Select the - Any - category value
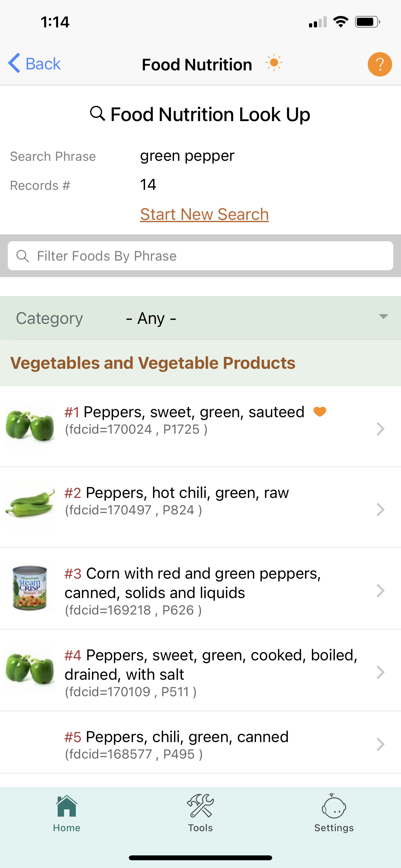Screen dimensions: 401x868 pos(151,318)
